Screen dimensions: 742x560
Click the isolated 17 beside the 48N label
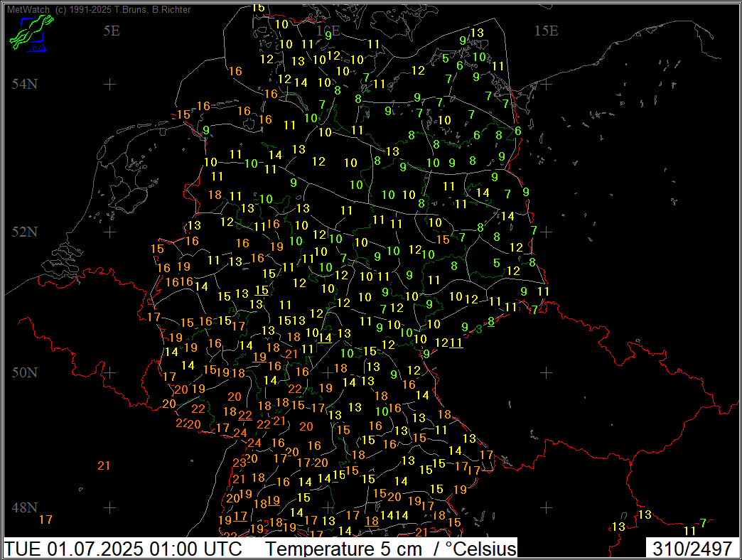(45, 519)
